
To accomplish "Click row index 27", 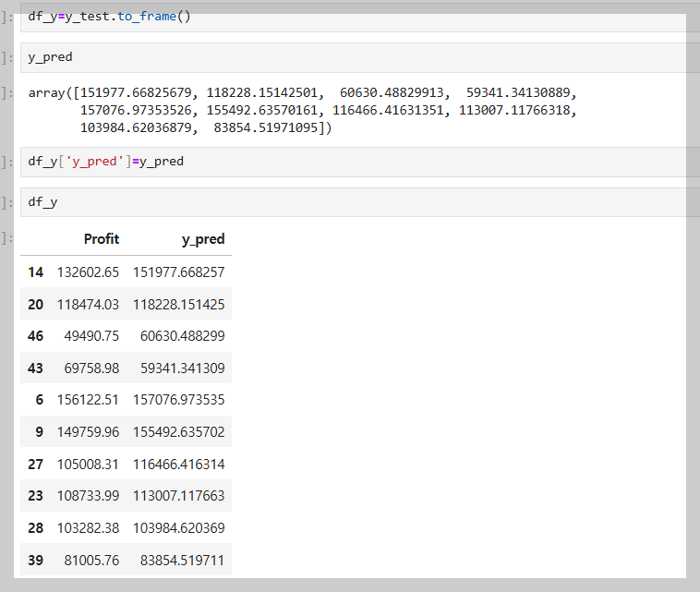I will (x=36, y=465).
